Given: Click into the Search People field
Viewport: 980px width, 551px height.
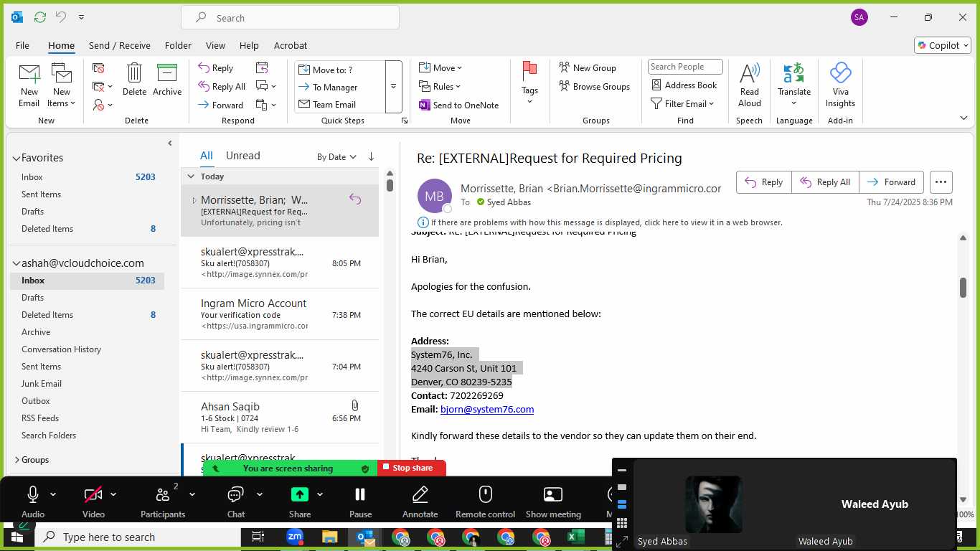Looking at the screenshot, I should pos(685,67).
